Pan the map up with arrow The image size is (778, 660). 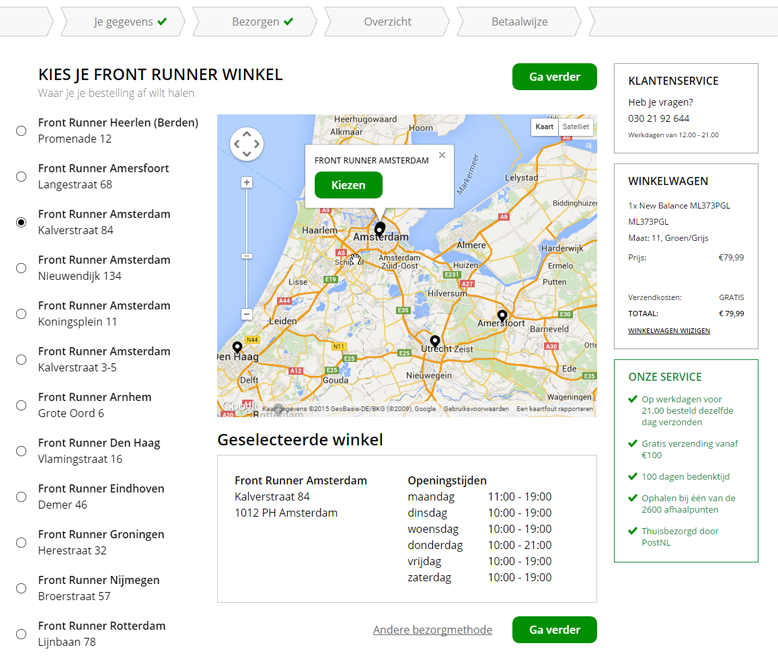[247, 134]
